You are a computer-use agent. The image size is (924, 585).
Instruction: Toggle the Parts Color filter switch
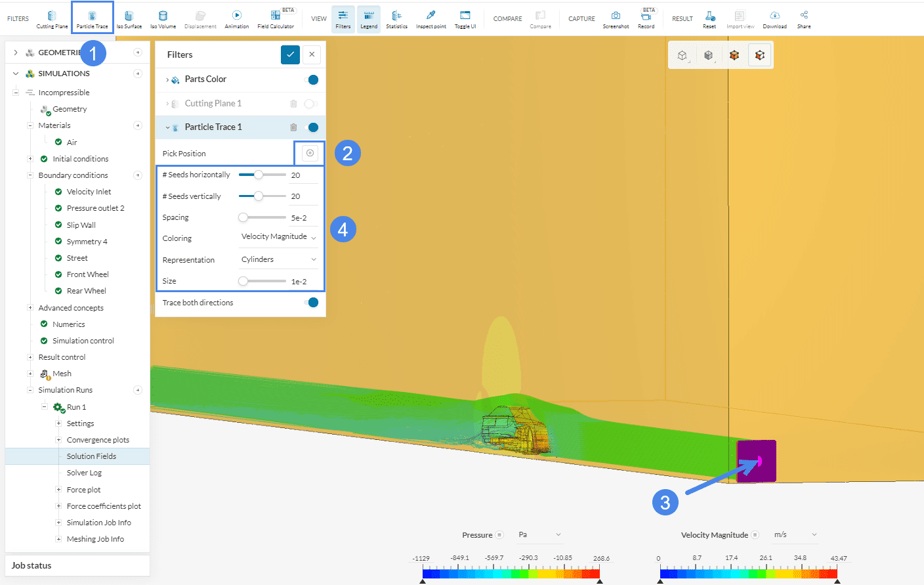pos(312,79)
